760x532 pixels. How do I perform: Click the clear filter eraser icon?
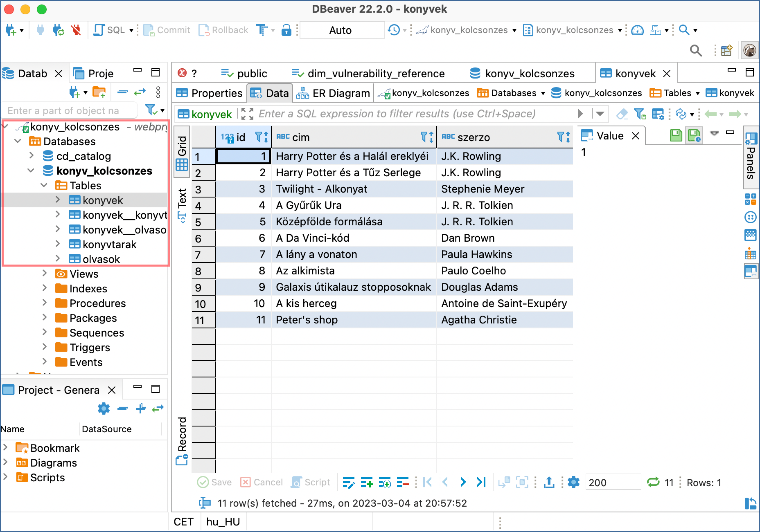click(622, 114)
